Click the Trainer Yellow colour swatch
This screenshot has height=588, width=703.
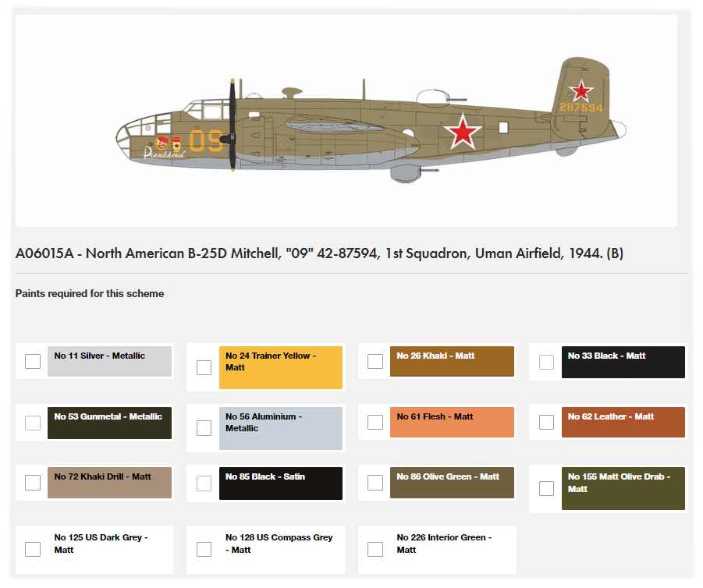point(281,367)
